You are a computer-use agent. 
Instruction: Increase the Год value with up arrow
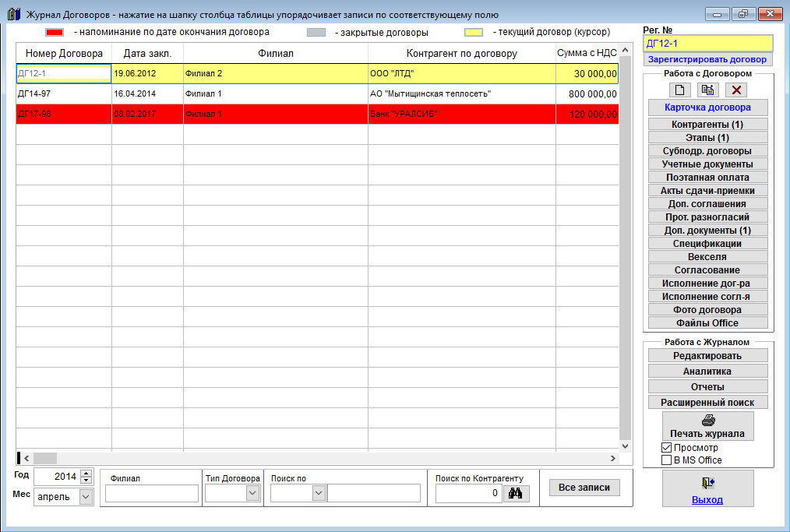pyautogui.click(x=86, y=473)
